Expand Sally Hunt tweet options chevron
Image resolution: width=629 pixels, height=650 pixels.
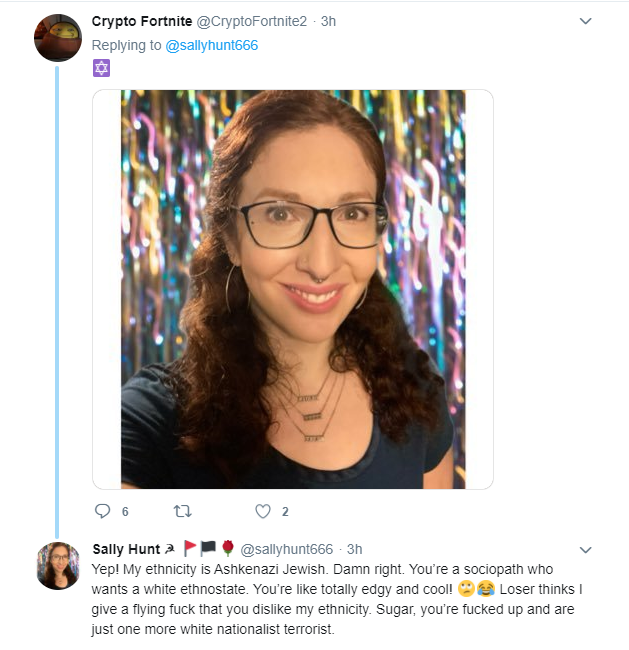585,550
